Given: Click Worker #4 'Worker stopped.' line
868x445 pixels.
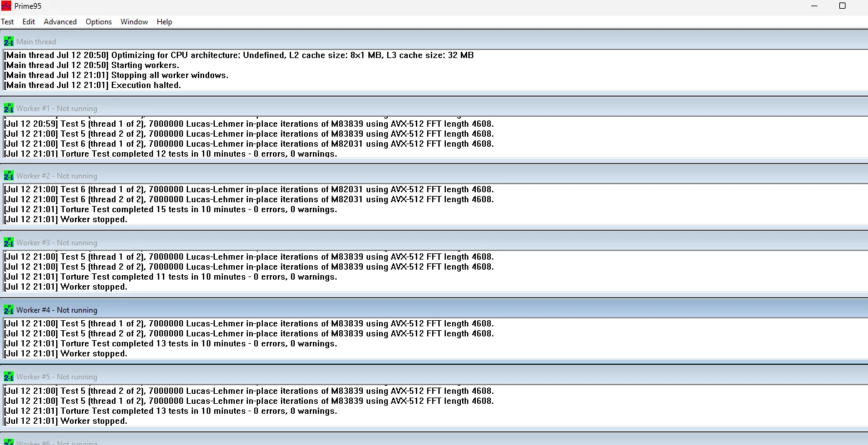Looking at the screenshot, I should tap(66, 353).
